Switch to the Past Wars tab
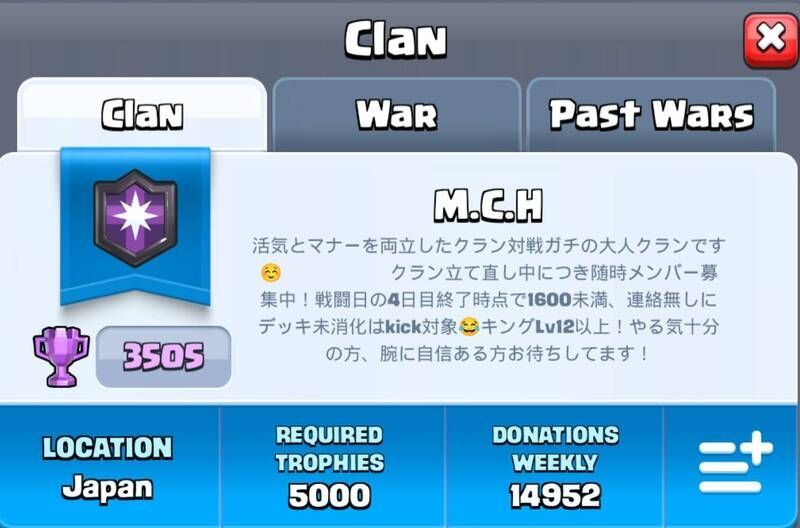The width and height of the screenshot is (800, 528). (x=651, y=115)
